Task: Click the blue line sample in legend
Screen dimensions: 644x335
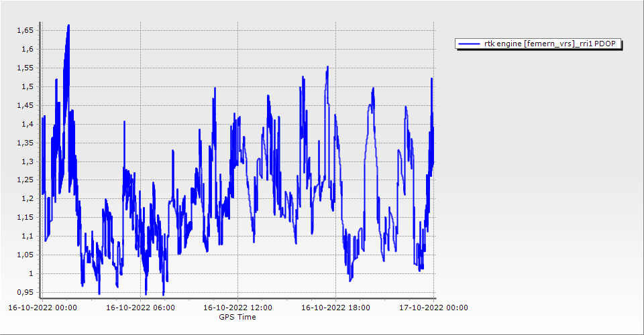Action: (x=469, y=44)
